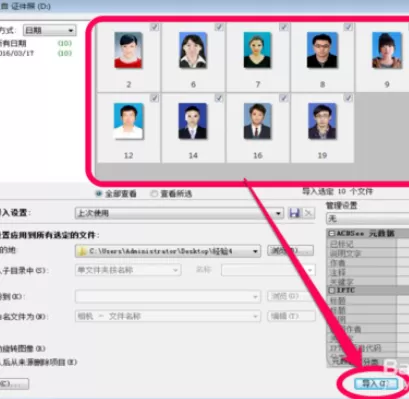409x399 pixels.
Task: Select photo thumbnail labeled 8
Action: 322,50
